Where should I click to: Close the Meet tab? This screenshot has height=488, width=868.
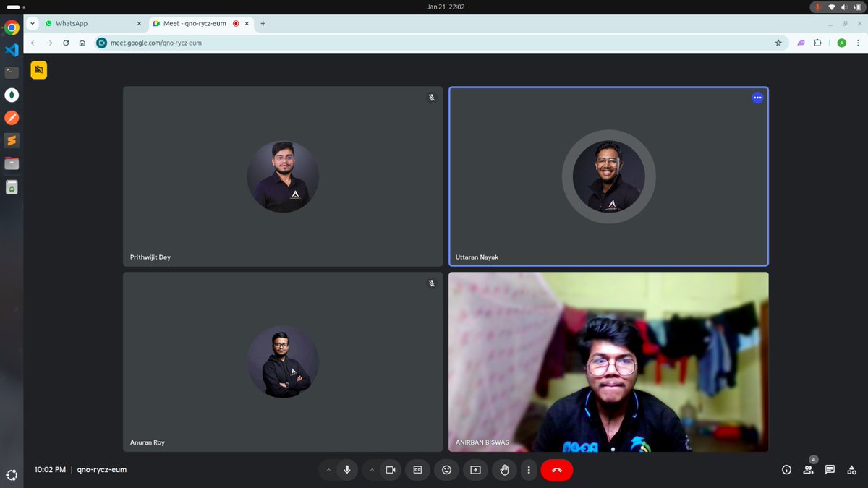[247, 23]
